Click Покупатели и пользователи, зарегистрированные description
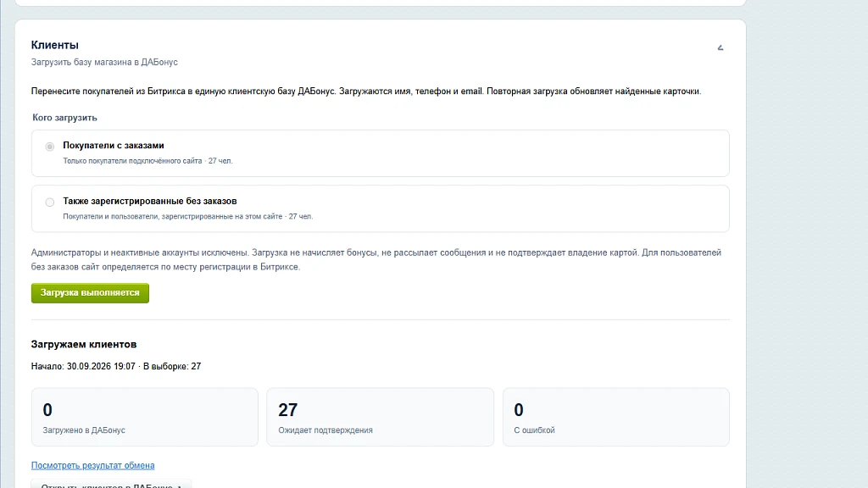Viewport: 868px width, 488px height. tap(173, 216)
